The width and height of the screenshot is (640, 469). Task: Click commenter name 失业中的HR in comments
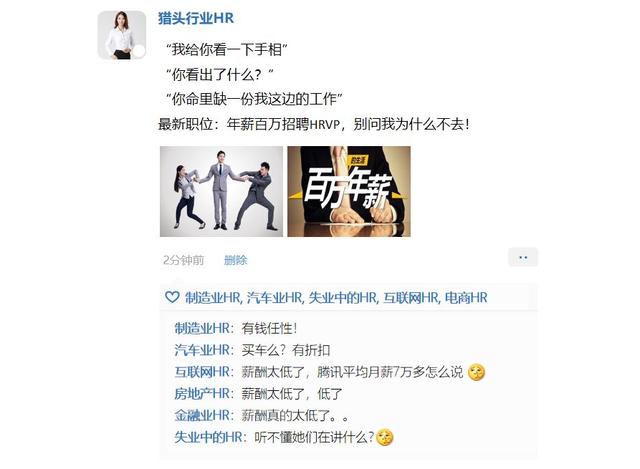pos(209,437)
